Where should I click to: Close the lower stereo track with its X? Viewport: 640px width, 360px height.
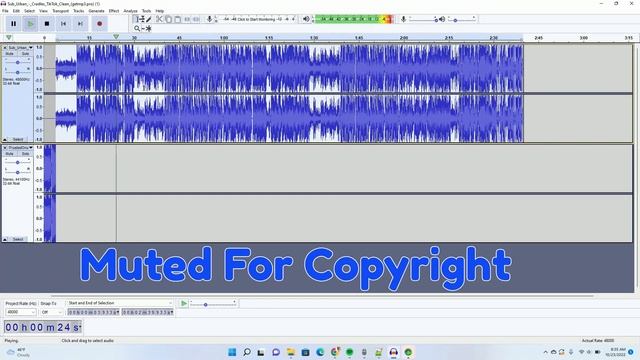(x=5, y=148)
